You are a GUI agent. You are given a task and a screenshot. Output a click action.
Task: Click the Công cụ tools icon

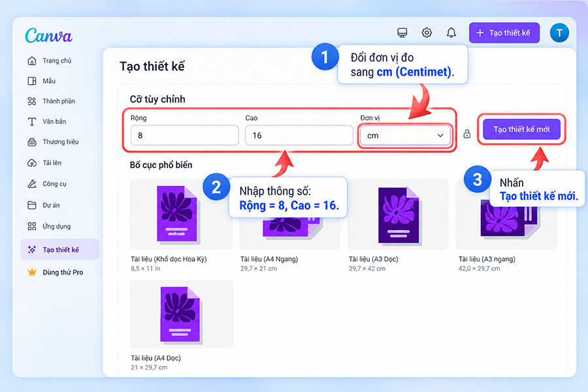(x=32, y=184)
